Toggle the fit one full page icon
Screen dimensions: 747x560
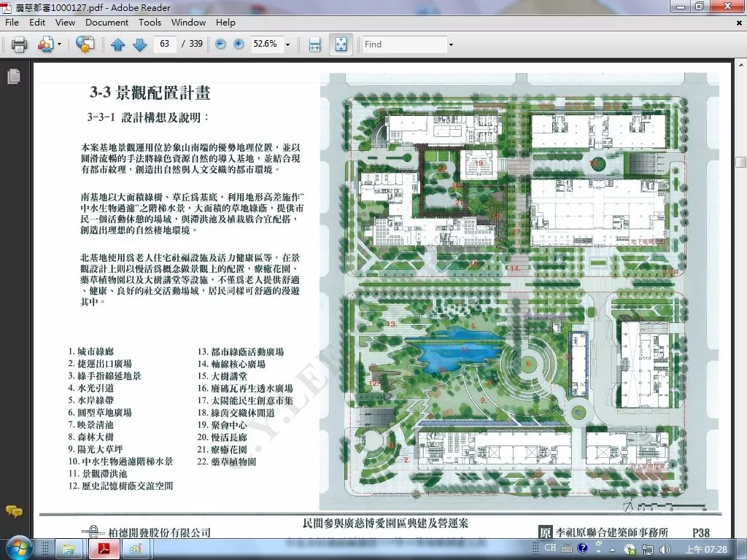341,44
